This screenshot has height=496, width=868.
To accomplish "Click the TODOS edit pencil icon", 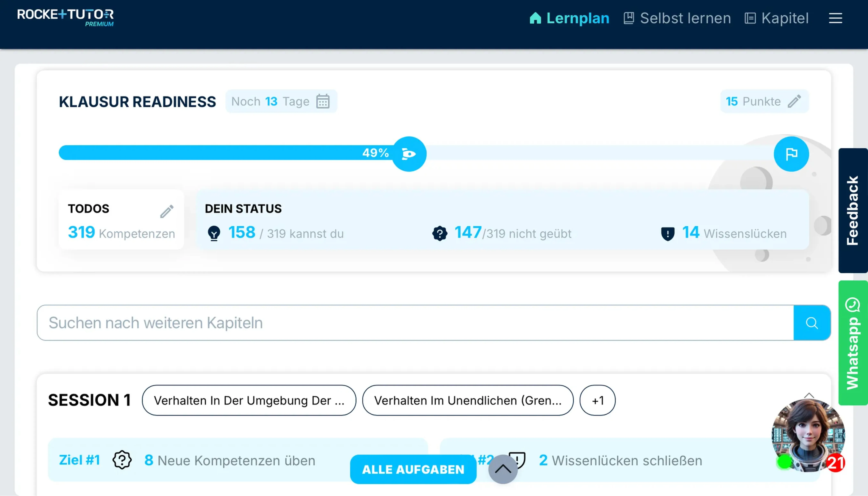I will 167,211.
